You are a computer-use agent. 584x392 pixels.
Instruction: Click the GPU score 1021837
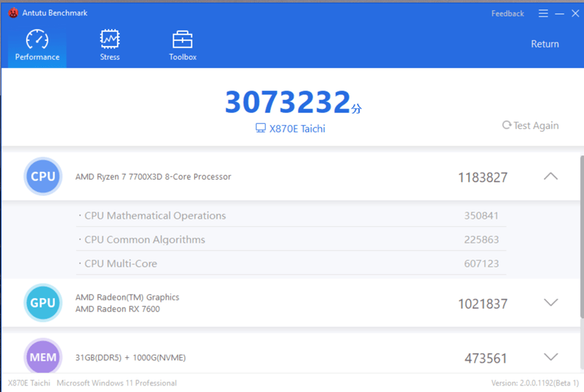(x=482, y=304)
